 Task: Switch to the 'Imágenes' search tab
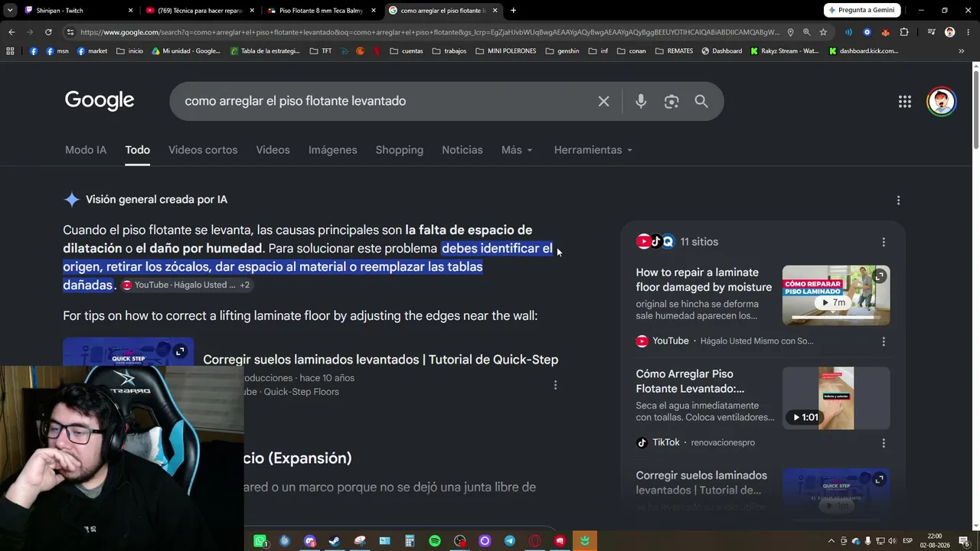click(x=332, y=150)
